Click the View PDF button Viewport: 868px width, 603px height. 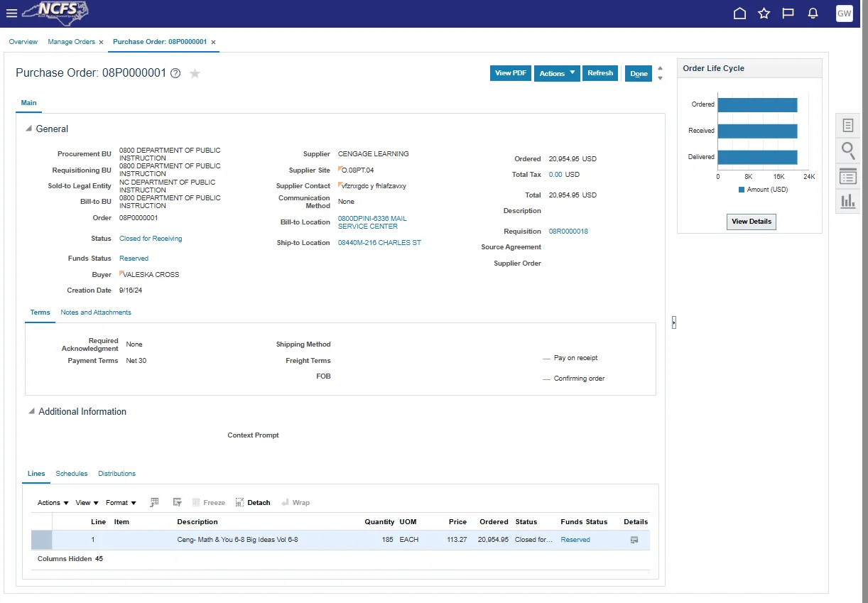click(510, 73)
